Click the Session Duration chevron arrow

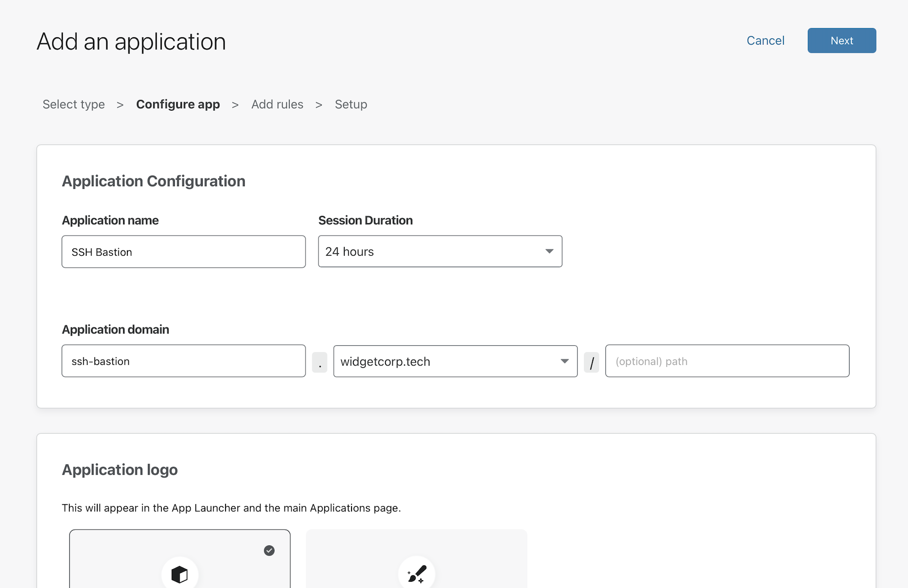click(x=549, y=251)
